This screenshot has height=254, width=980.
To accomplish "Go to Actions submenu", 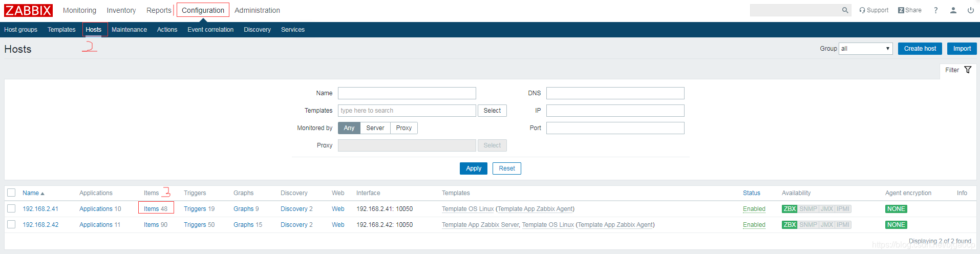I will (167, 30).
